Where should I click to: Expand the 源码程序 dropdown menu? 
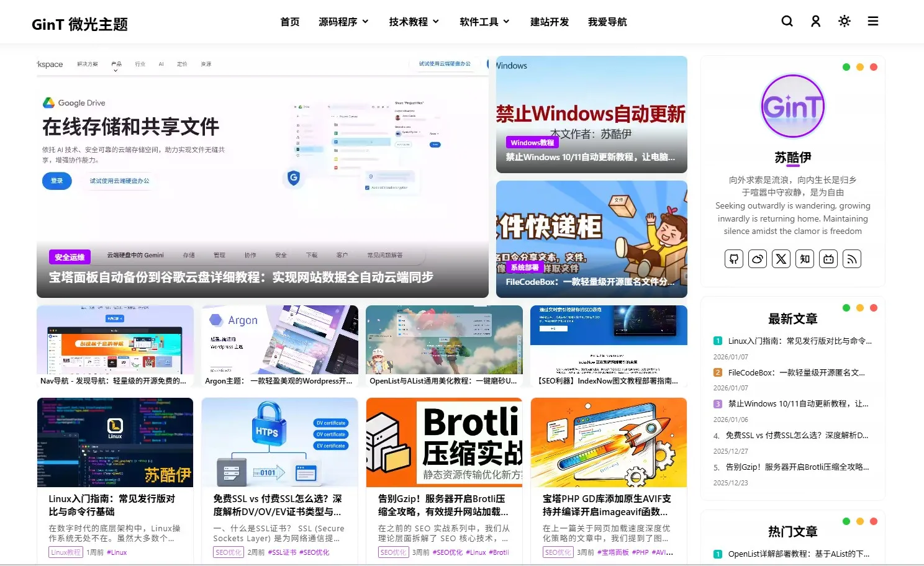(x=343, y=22)
